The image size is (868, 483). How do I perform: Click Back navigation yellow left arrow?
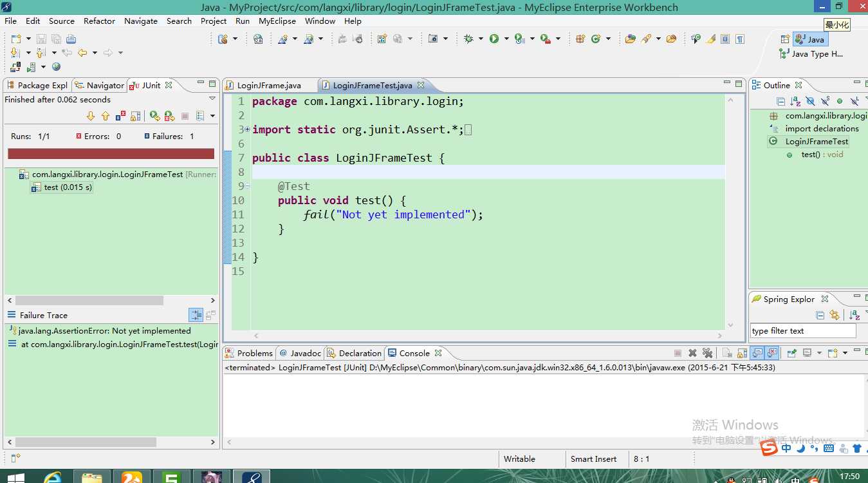82,53
